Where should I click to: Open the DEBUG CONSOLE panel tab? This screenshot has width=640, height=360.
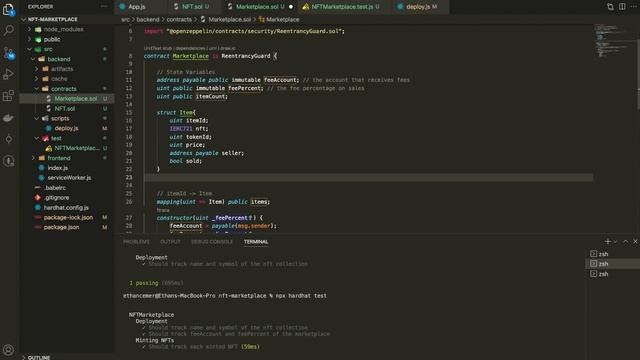[212, 242]
